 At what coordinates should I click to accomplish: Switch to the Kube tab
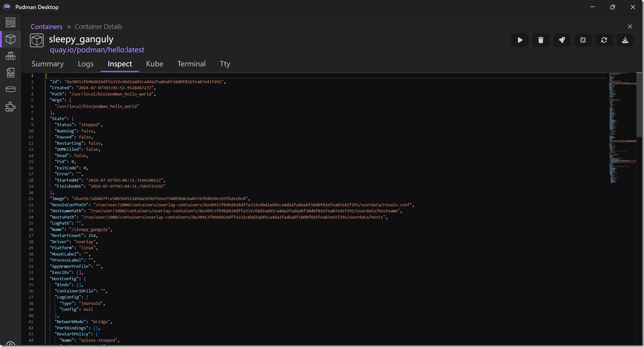tap(154, 64)
